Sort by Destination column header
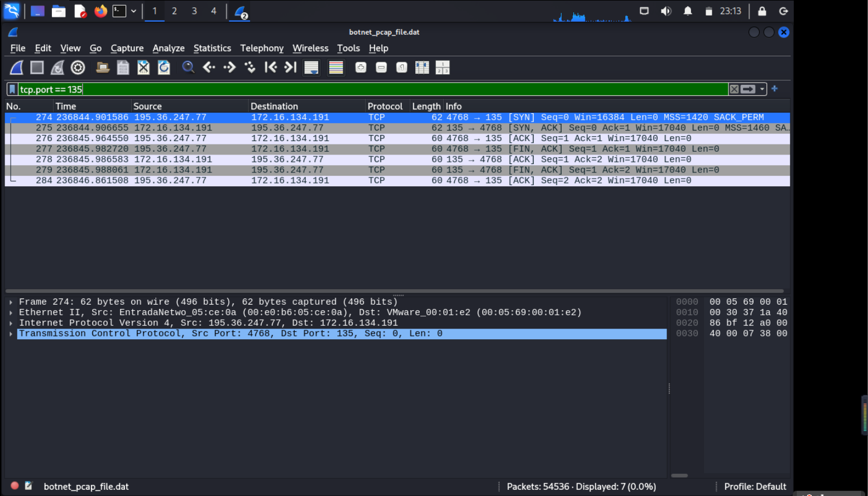Image resolution: width=868 pixels, height=496 pixels. pyautogui.click(x=306, y=106)
